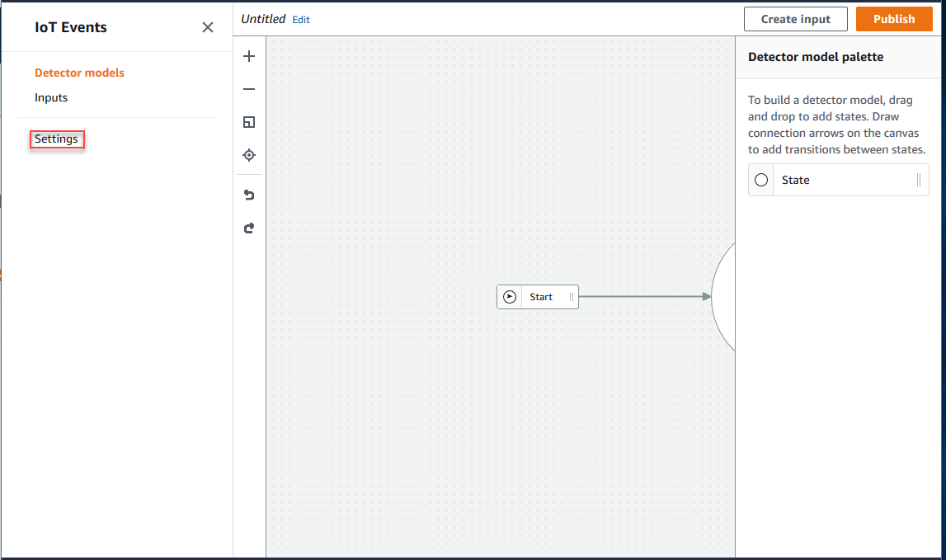Close the IoT Events navigation panel
Viewport: 946px width, 560px height.
point(208,27)
